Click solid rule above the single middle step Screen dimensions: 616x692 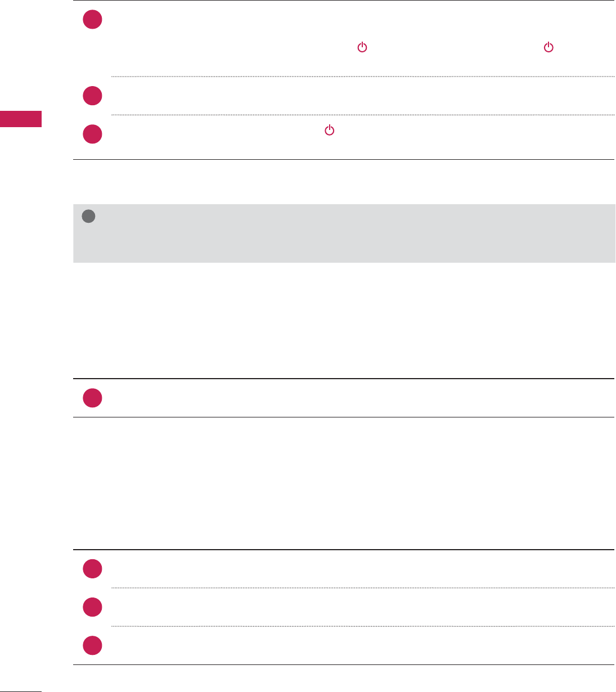pos(343,379)
